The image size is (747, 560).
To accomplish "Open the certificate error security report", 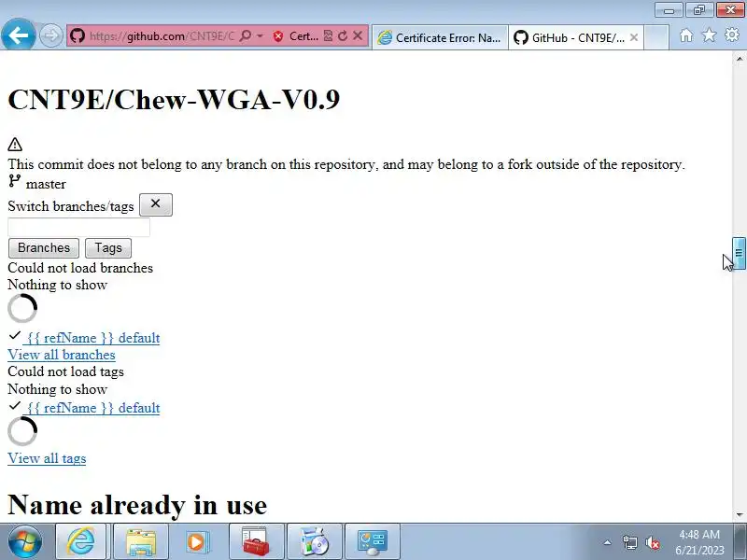I will (x=295, y=36).
